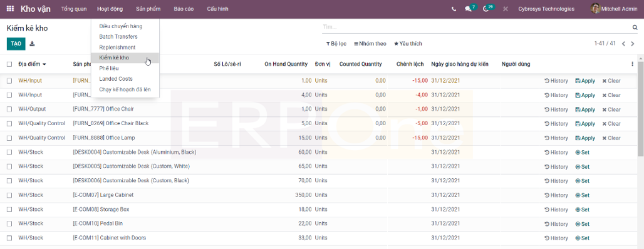This screenshot has height=249, width=644.
Task: Click the search magnifier icon
Action: pos(635,27)
